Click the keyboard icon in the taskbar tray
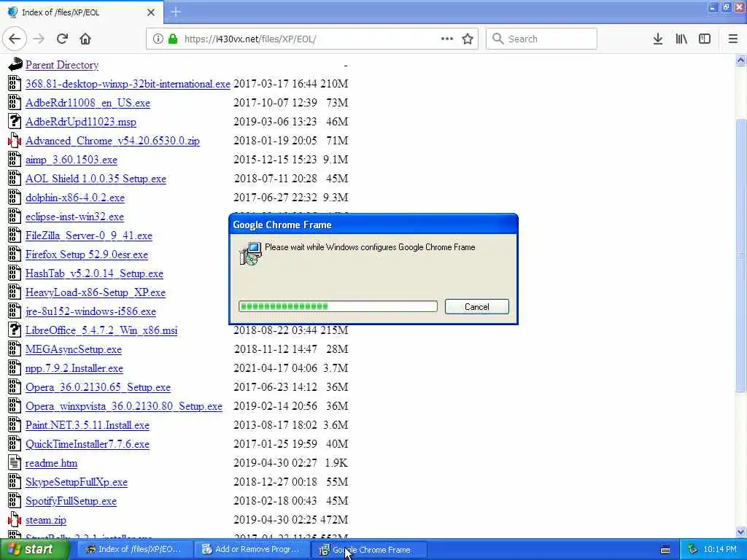 point(665,550)
